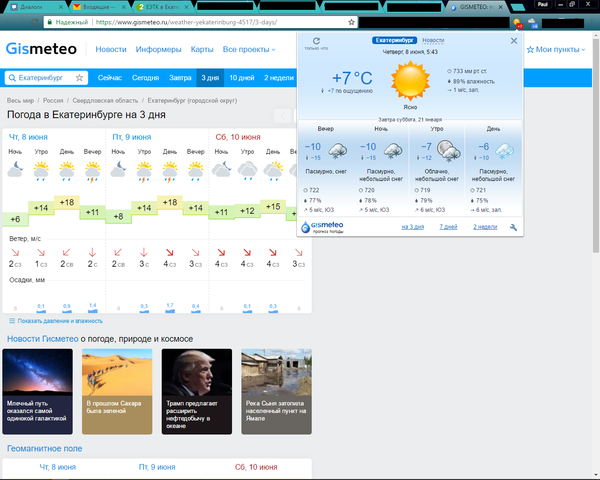Open the Сахара была зеленой news card
The width and height of the screenshot is (600, 480).
[117, 392]
